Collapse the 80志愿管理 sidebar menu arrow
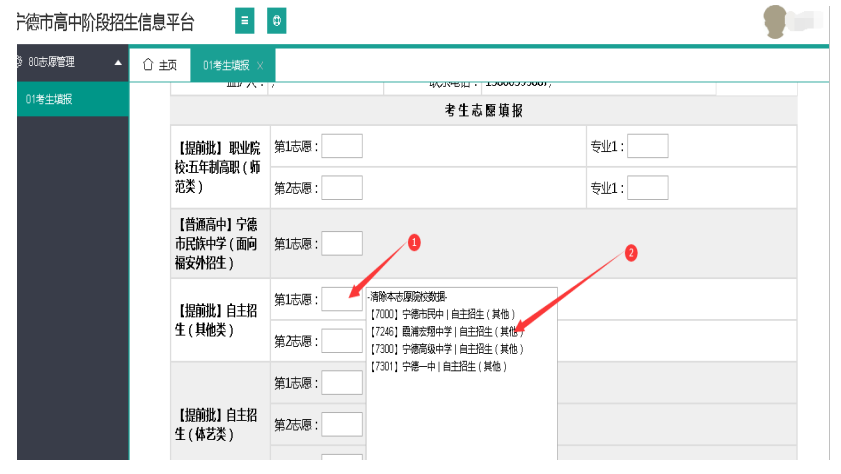841x474 pixels. click(x=118, y=63)
